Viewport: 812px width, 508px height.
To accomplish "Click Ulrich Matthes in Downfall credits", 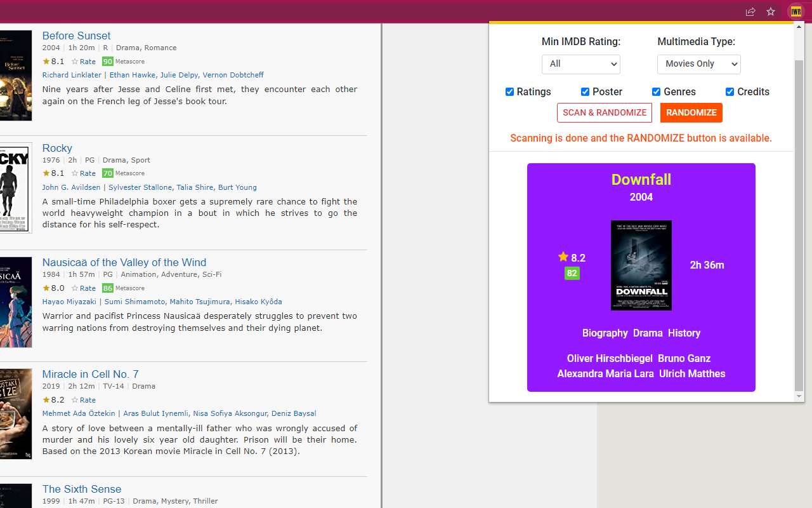I will pyautogui.click(x=692, y=374).
